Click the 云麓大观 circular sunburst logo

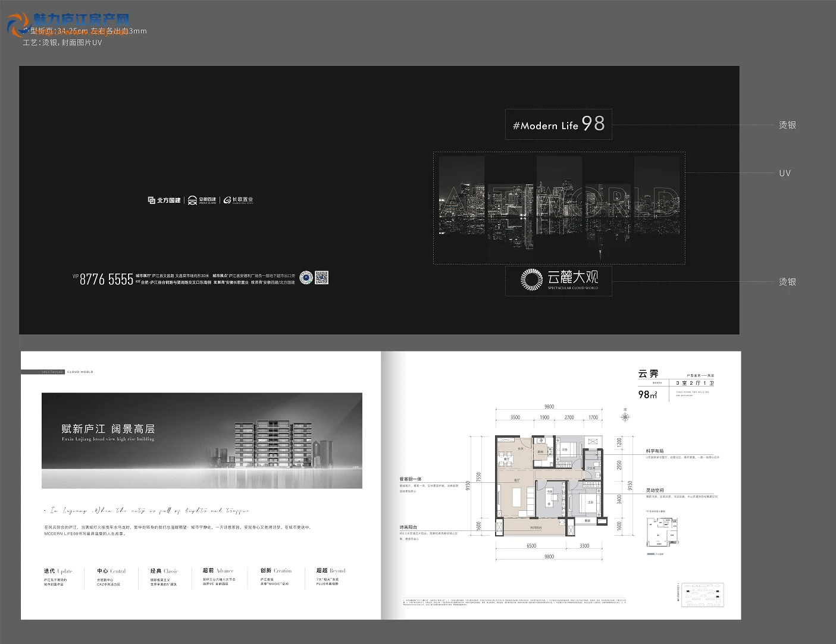(x=531, y=279)
